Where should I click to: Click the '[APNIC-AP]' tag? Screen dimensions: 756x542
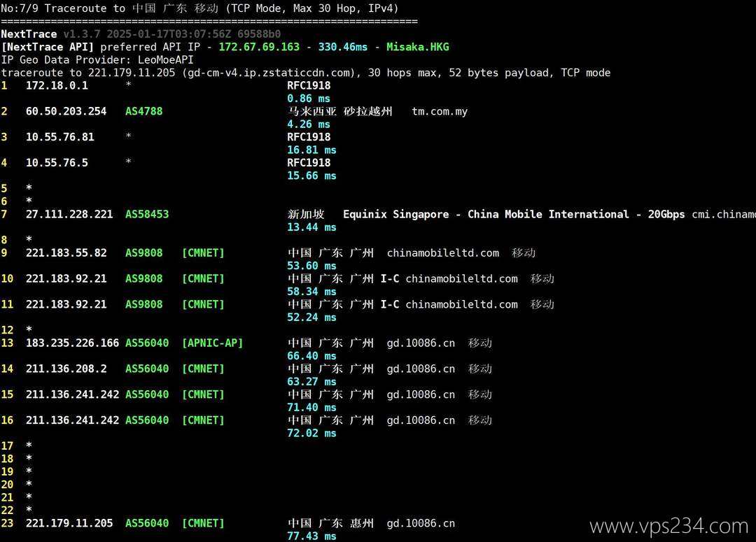[212, 343]
